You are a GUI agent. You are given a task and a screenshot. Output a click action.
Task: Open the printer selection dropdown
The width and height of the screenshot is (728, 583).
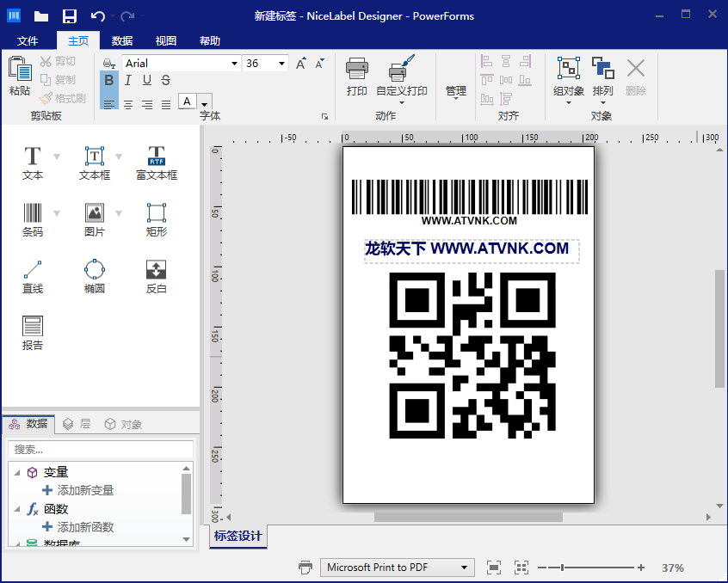(x=465, y=568)
